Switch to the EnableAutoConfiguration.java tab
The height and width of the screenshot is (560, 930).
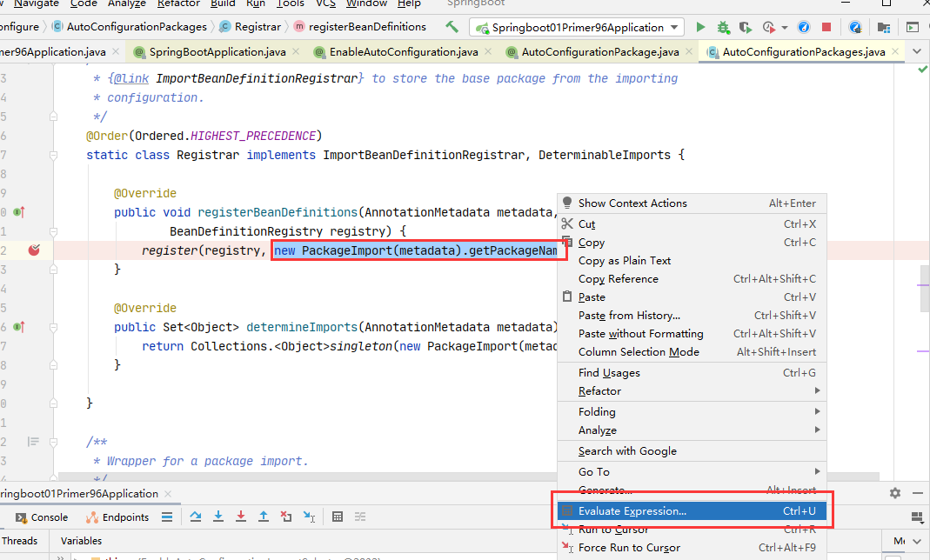404,51
